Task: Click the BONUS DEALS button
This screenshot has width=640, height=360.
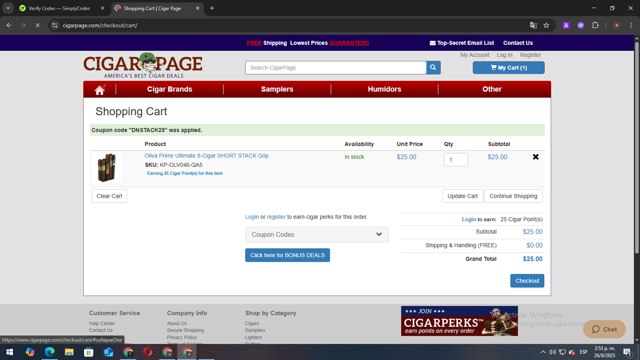Action: pos(287,255)
